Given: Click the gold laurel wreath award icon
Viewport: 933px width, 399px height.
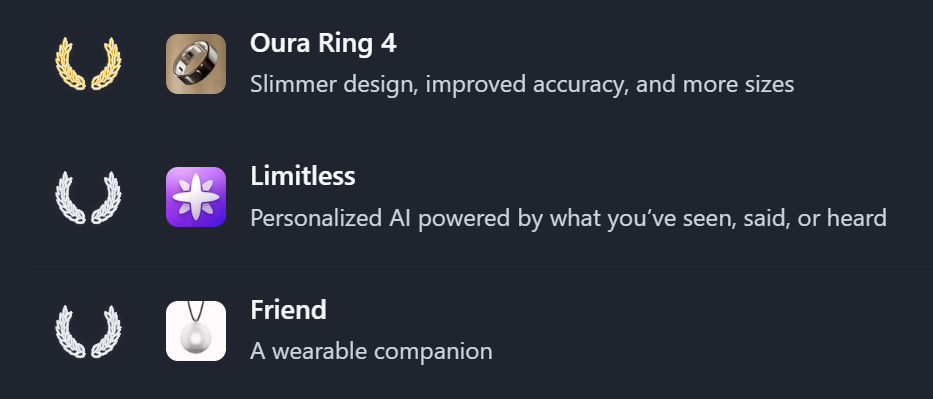Looking at the screenshot, I should (88, 64).
